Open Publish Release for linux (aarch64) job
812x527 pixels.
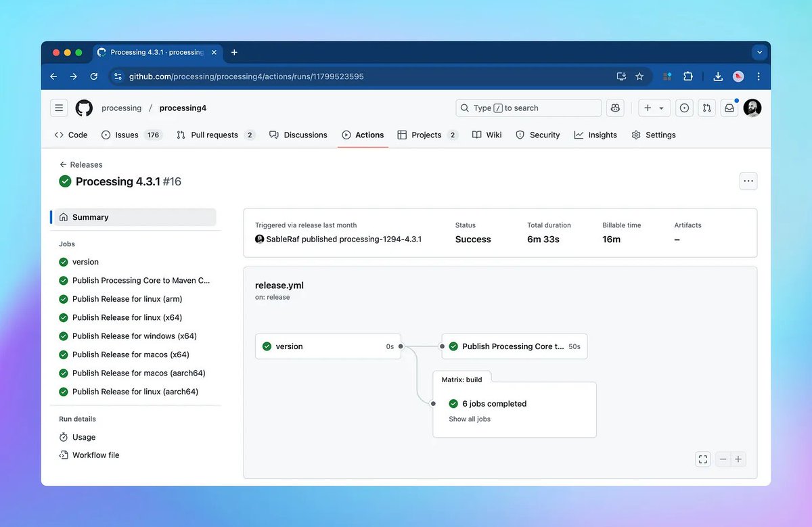click(x=135, y=392)
